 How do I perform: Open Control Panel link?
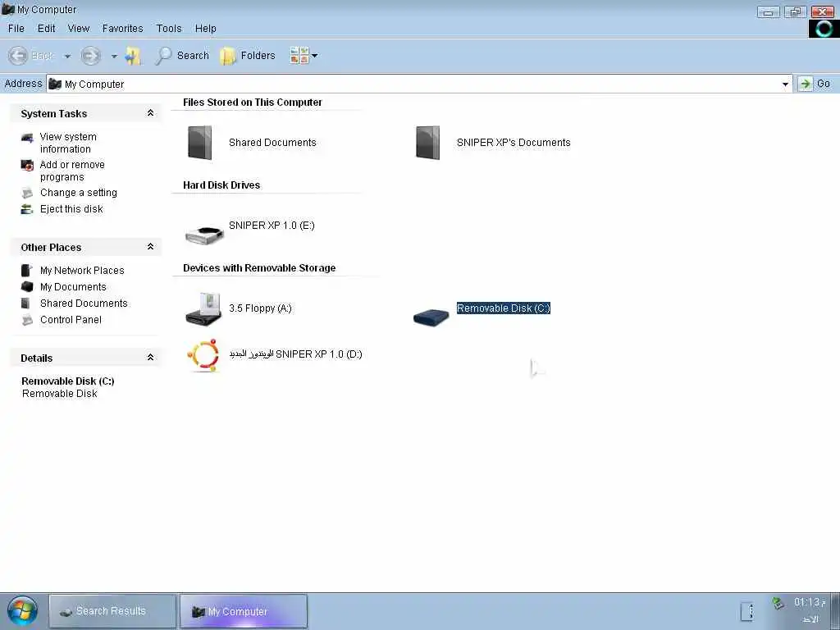click(71, 320)
